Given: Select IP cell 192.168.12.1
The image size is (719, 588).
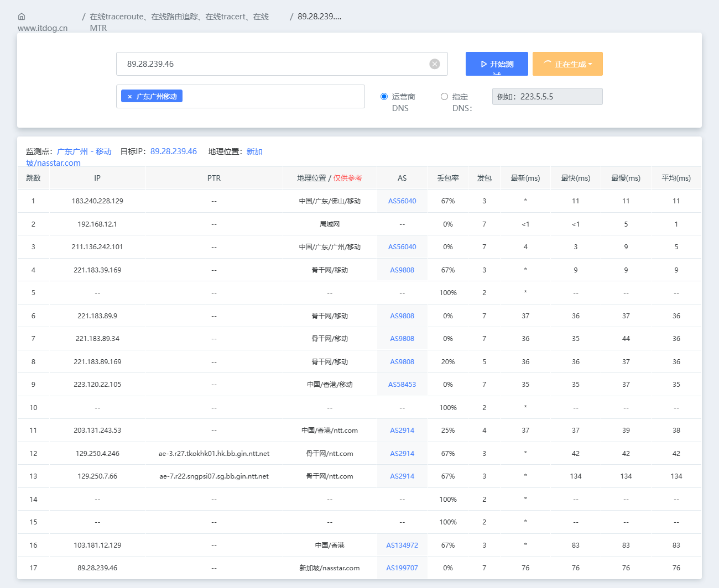Looking at the screenshot, I should pos(97,224).
